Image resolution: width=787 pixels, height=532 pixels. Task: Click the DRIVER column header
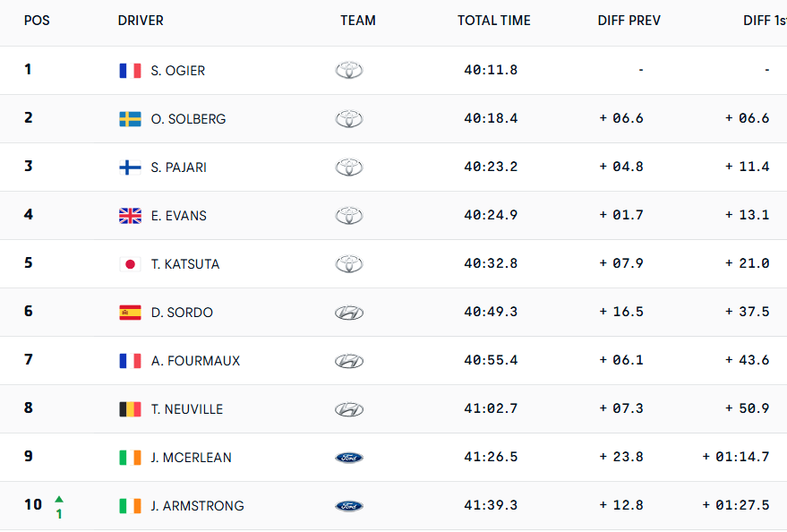pyautogui.click(x=141, y=21)
